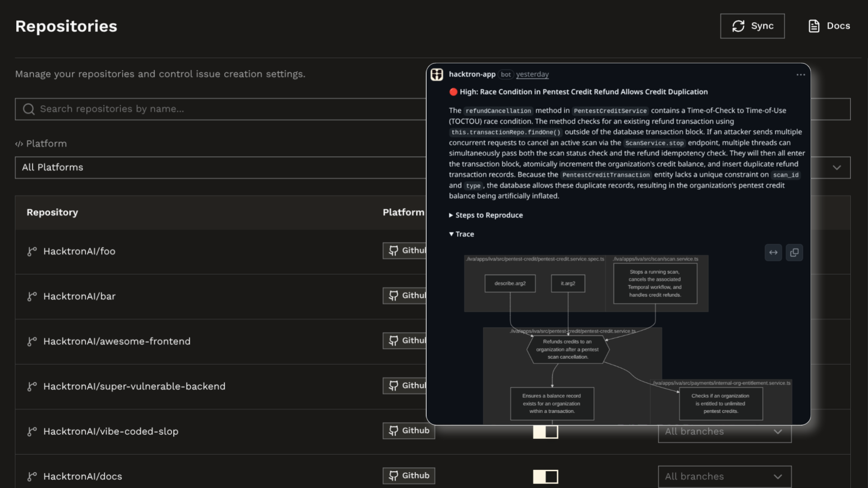868x488 pixels.
Task: Click the hacktron-app bot avatar
Action: (x=437, y=75)
